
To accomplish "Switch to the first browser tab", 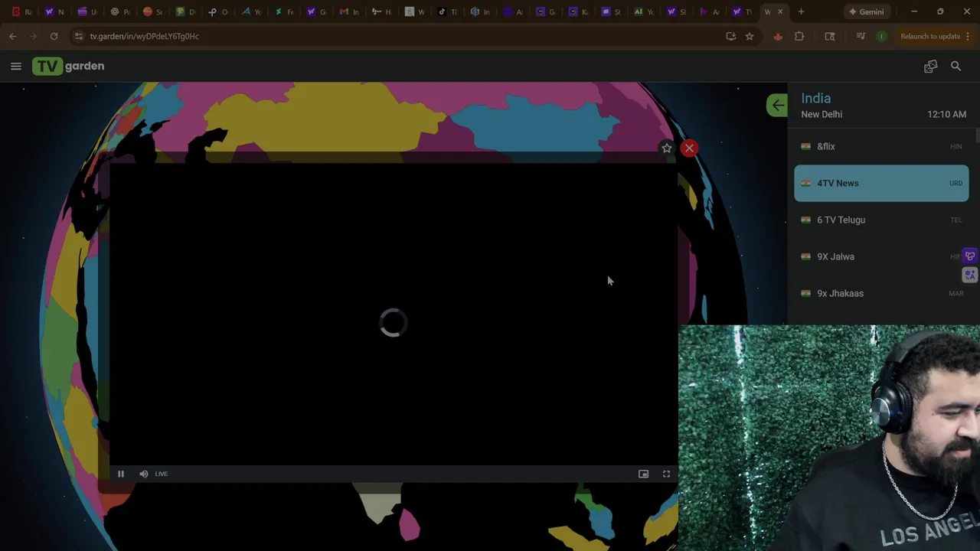I will [x=21, y=11].
